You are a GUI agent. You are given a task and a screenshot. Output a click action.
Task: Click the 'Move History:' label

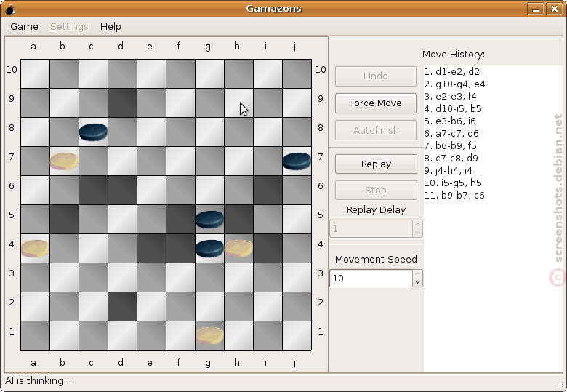coord(454,55)
